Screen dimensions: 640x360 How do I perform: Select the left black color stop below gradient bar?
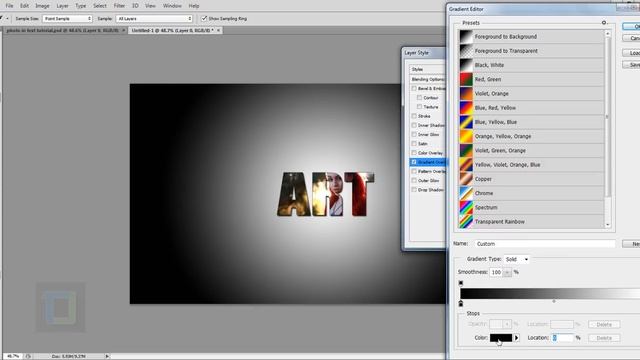coord(461,303)
